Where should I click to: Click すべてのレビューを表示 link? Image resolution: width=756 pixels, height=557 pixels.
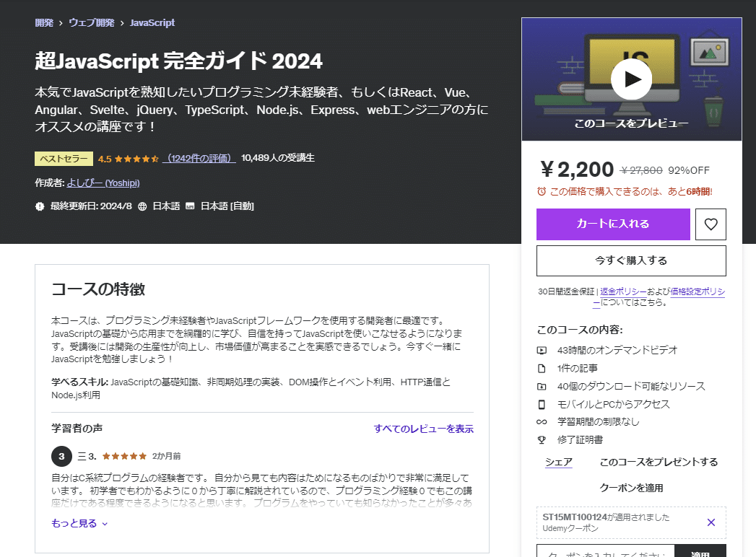[x=423, y=429]
